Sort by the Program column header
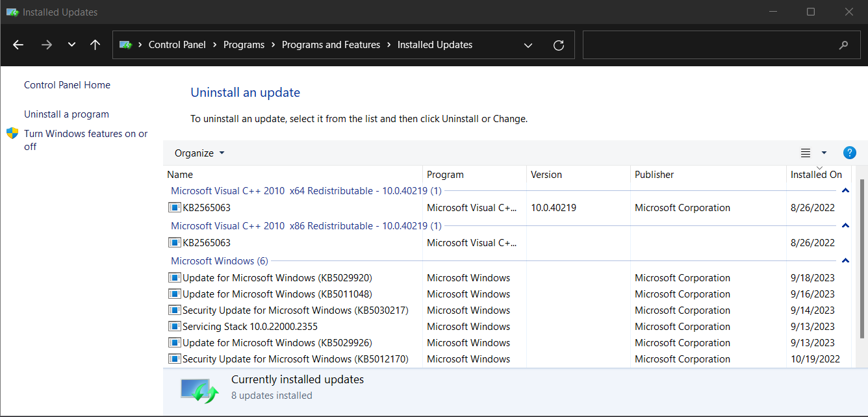The height and width of the screenshot is (417, 868). pyautogui.click(x=474, y=175)
